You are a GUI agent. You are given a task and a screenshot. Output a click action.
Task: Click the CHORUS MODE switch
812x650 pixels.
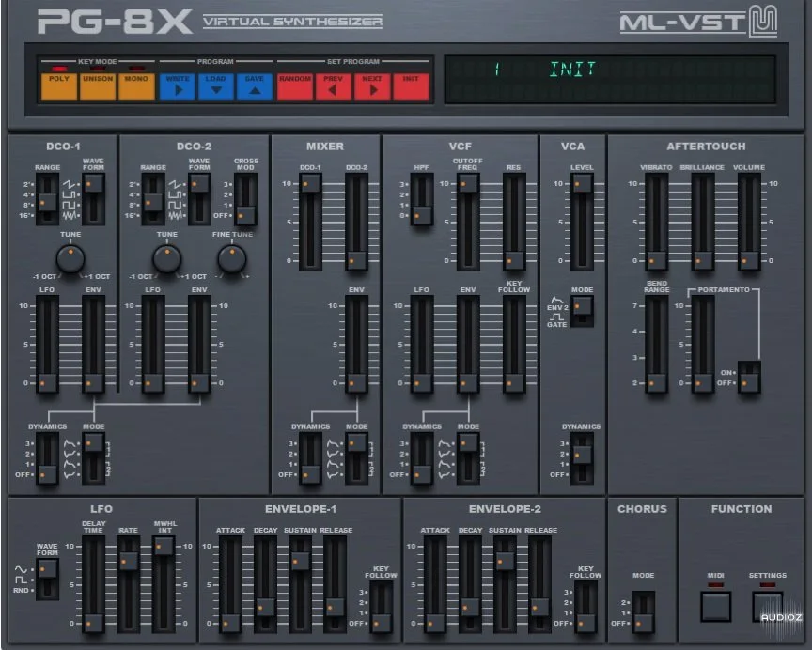(x=643, y=612)
